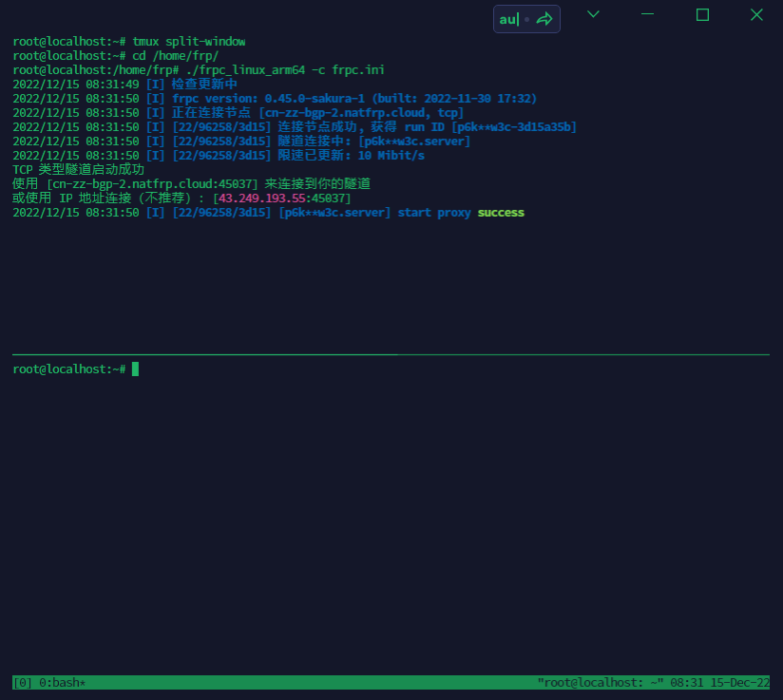Click the cursor block in the lower tmux pane
This screenshot has width=783, height=700.
tap(135, 369)
